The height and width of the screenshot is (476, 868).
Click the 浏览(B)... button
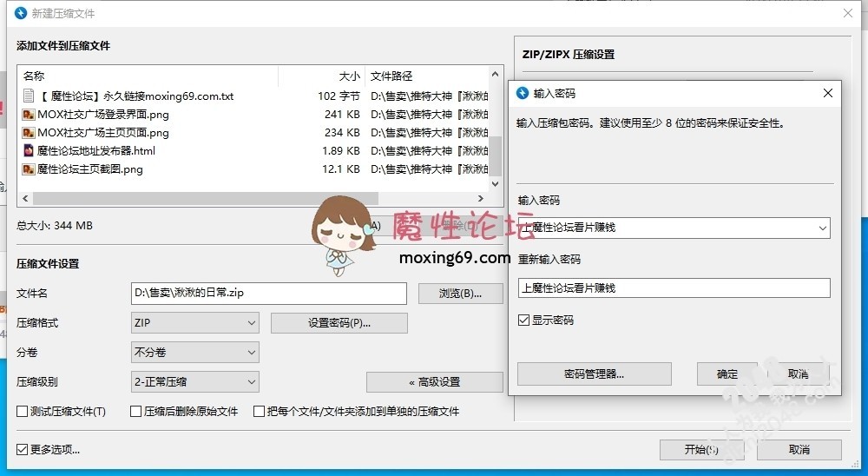click(461, 294)
